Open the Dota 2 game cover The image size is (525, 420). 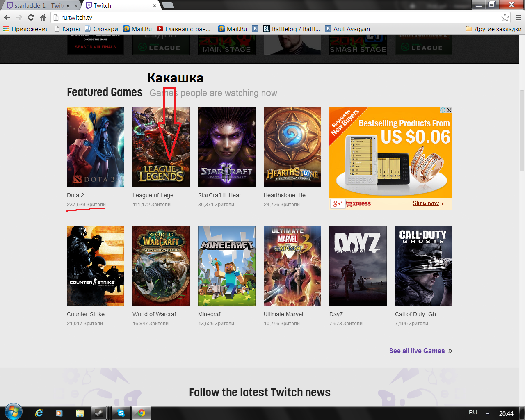coord(96,147)
